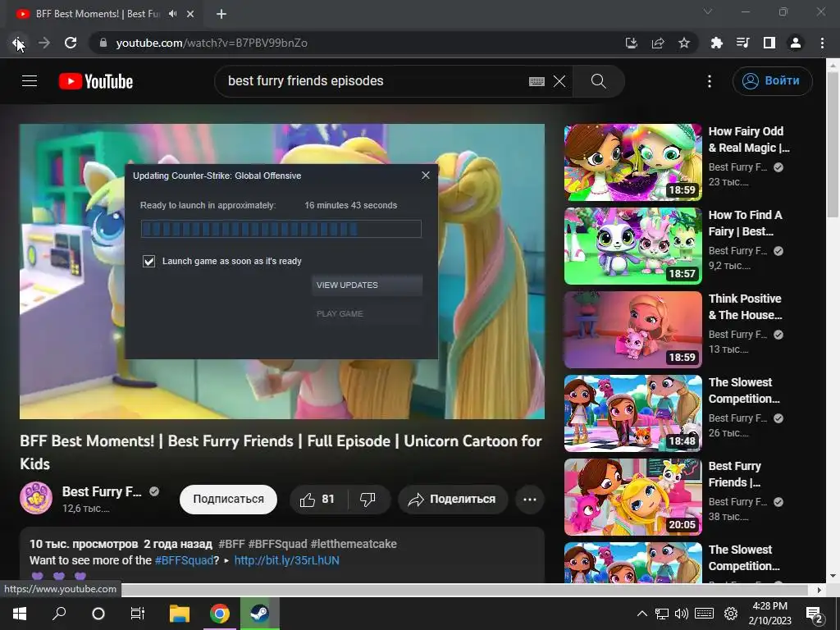This screenshot has height=630, width=840.
Task: Click the install app icon in address bar
Action: 632,43
